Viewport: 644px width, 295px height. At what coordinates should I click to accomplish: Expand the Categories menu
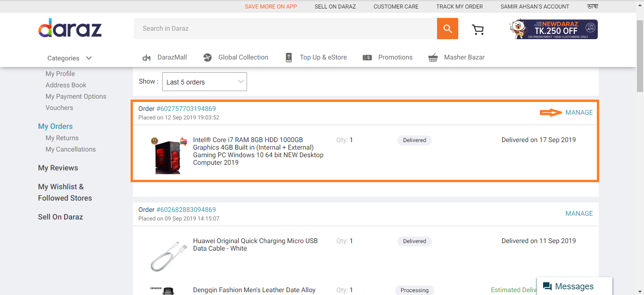69,58
